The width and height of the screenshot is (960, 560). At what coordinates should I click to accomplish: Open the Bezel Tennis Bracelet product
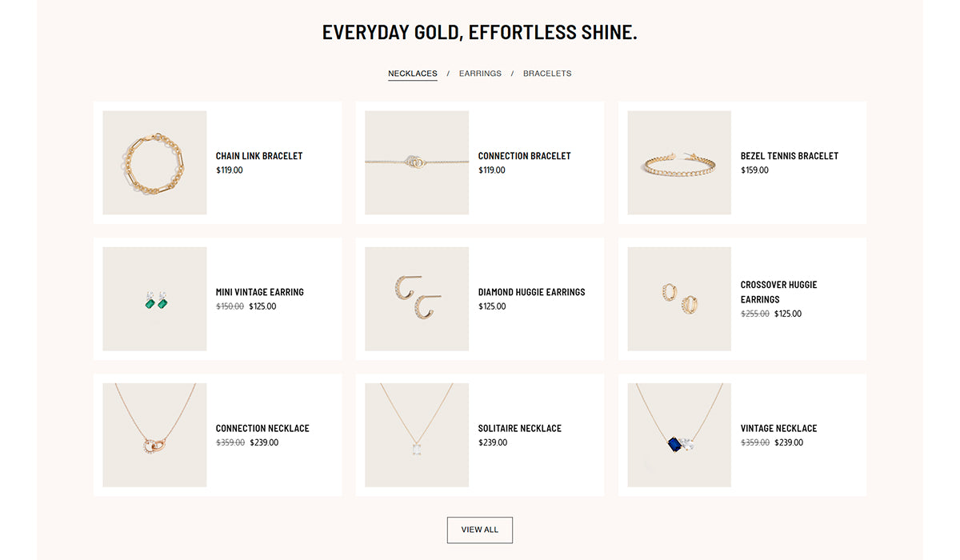(789, 156)
